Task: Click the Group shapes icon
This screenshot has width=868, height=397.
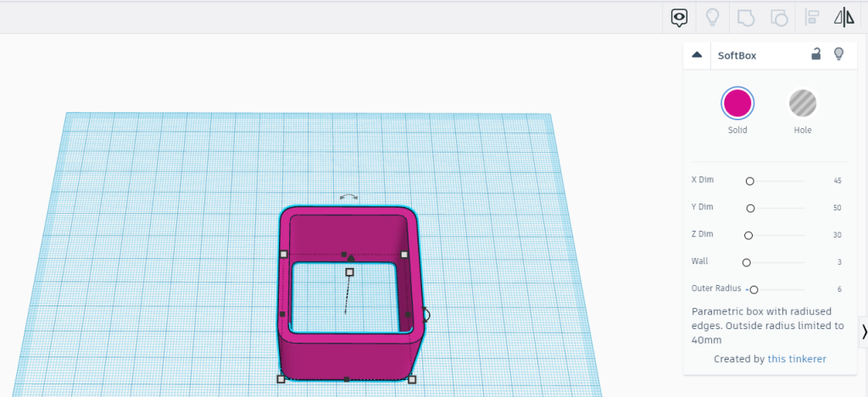Action: (746, 19)
